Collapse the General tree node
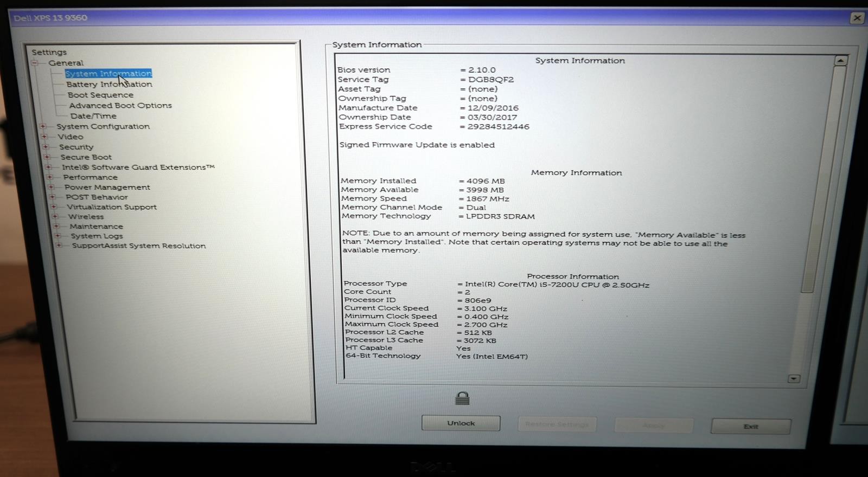Viewport: 868px width, 477px height. pos(35,63)
